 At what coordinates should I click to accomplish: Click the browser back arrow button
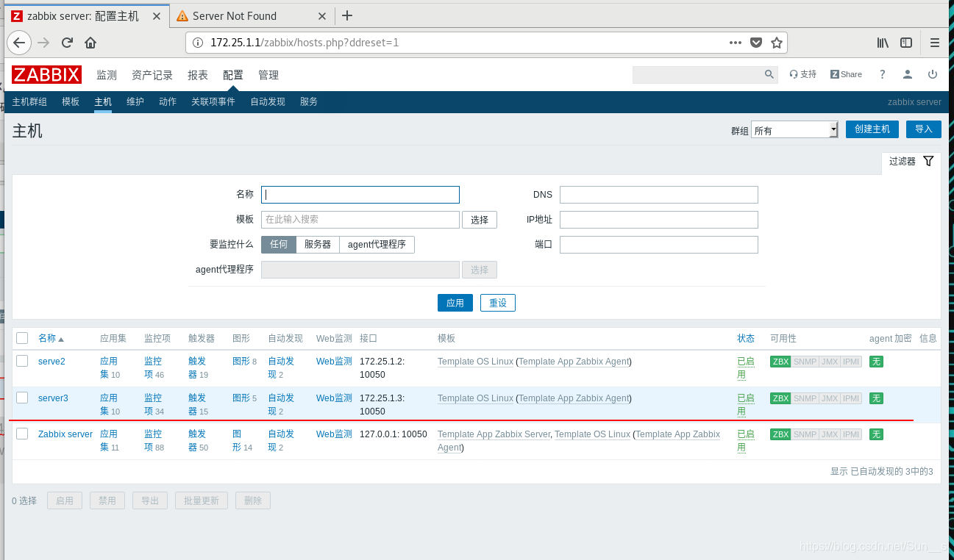20,43
